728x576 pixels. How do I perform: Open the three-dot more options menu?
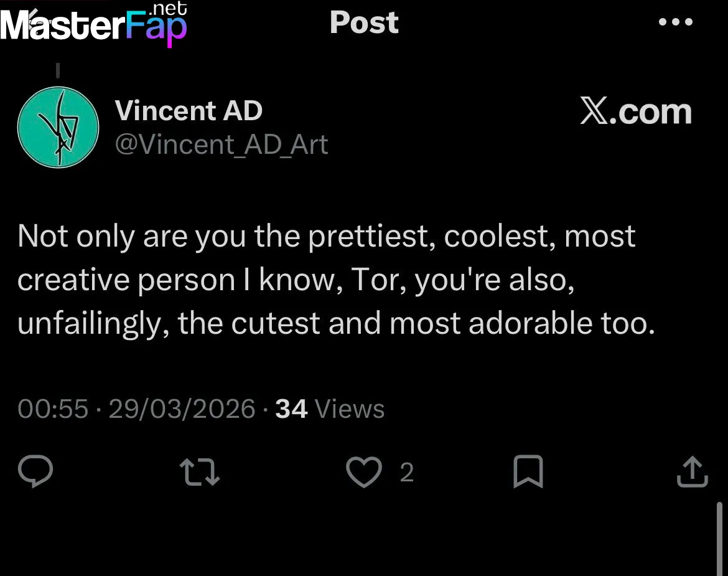[676, 22]
